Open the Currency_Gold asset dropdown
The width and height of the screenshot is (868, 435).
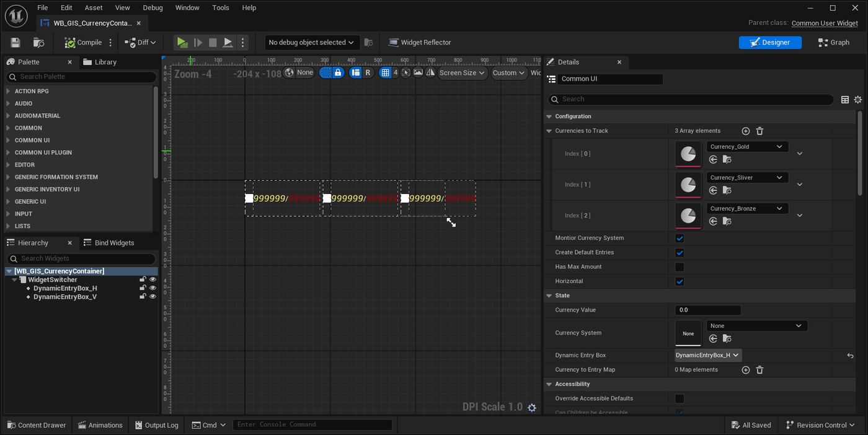pos(747,147)
